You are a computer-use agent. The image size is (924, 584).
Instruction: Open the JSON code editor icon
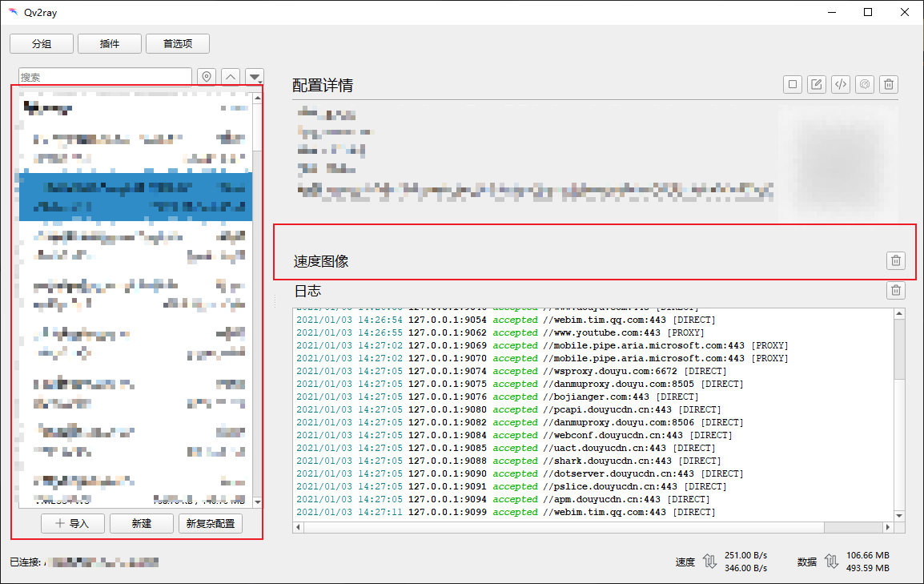(x=841, y=84)
